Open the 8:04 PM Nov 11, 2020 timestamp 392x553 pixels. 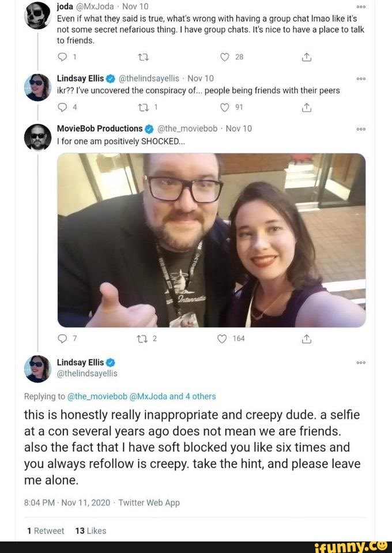(67, 503)
